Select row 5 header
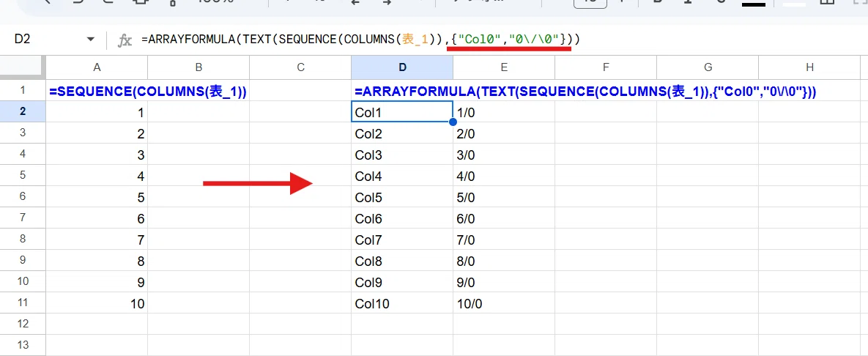The image size is (868, 356). click(23, 176)
